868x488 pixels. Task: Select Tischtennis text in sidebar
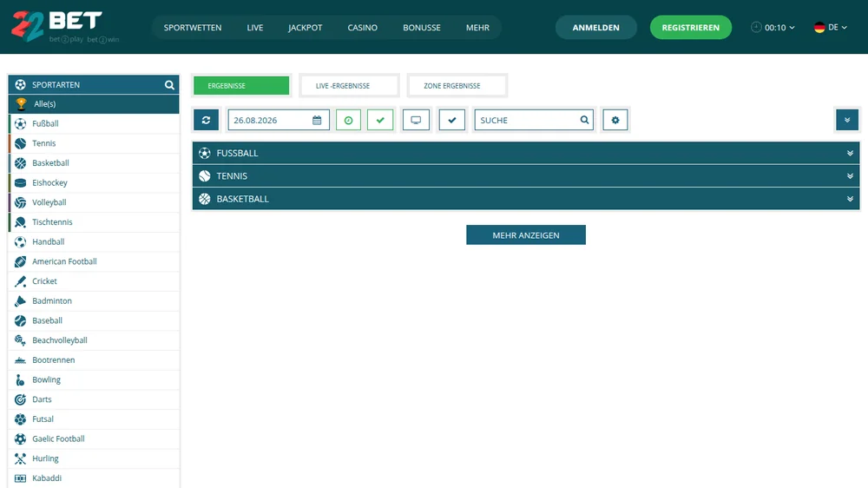pyautogui.click(x=52, y=222)
